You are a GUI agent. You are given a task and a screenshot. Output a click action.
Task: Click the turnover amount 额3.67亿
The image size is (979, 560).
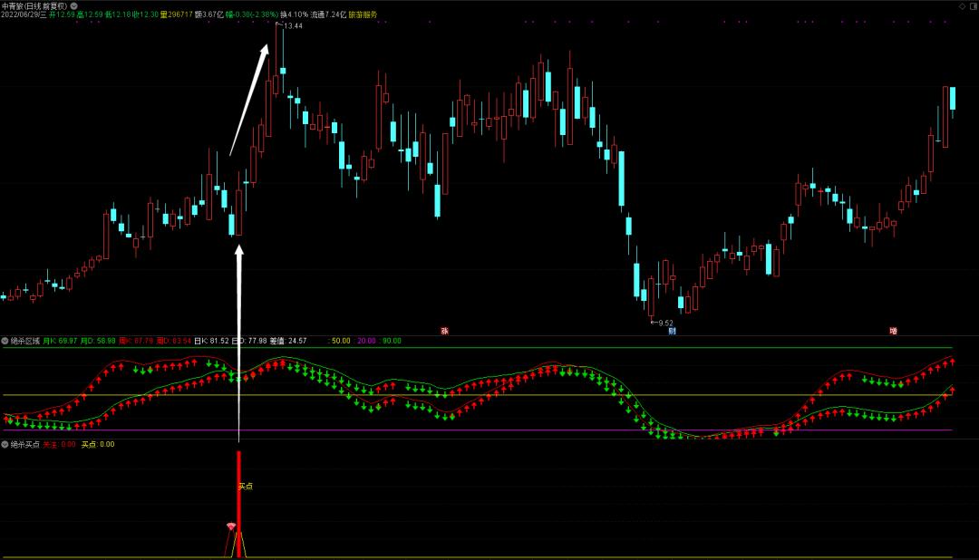point(209,14)
